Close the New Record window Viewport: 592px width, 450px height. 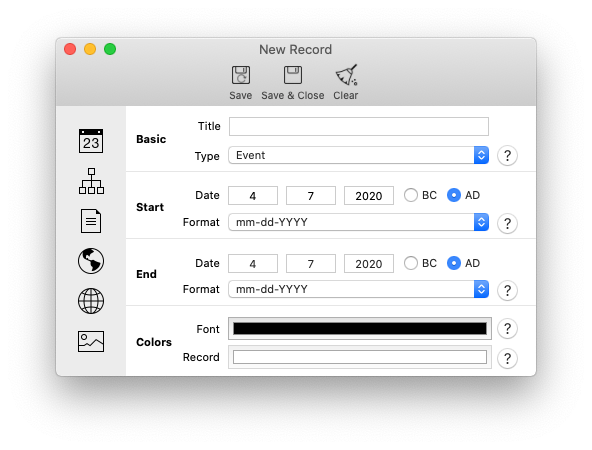[x=70, y=49]
